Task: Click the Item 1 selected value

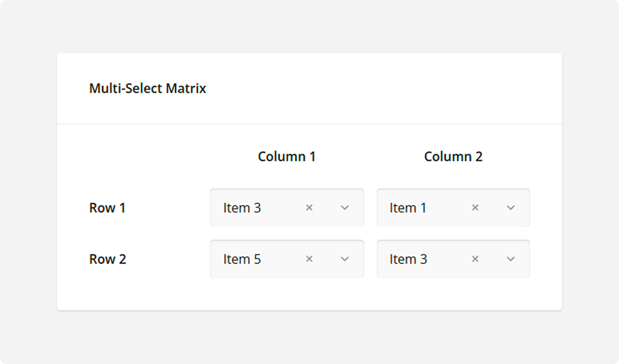Action: pyautogui.click(x=408, y=208)
